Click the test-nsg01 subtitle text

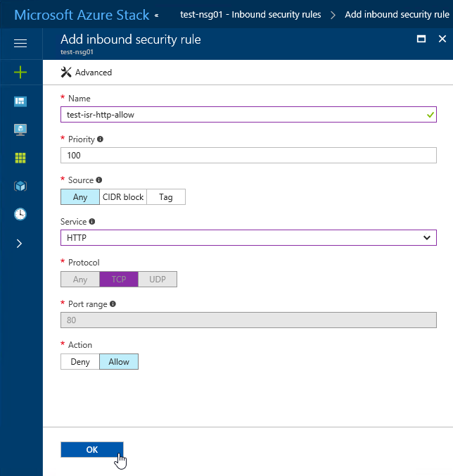pos(77,52)
